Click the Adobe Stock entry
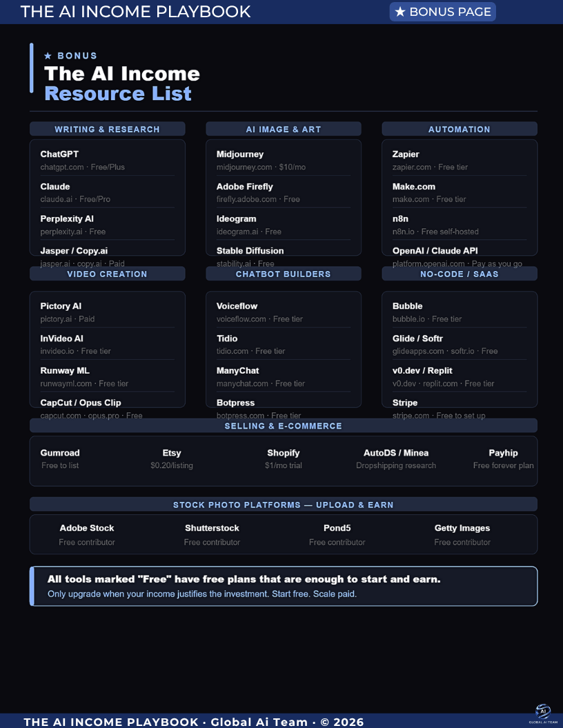 coord(87,528)
